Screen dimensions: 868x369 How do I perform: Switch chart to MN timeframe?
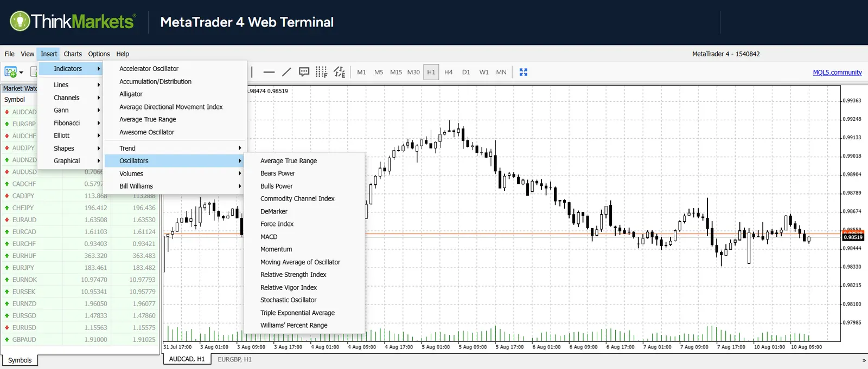pyautogui.click(x=501, y=72)
